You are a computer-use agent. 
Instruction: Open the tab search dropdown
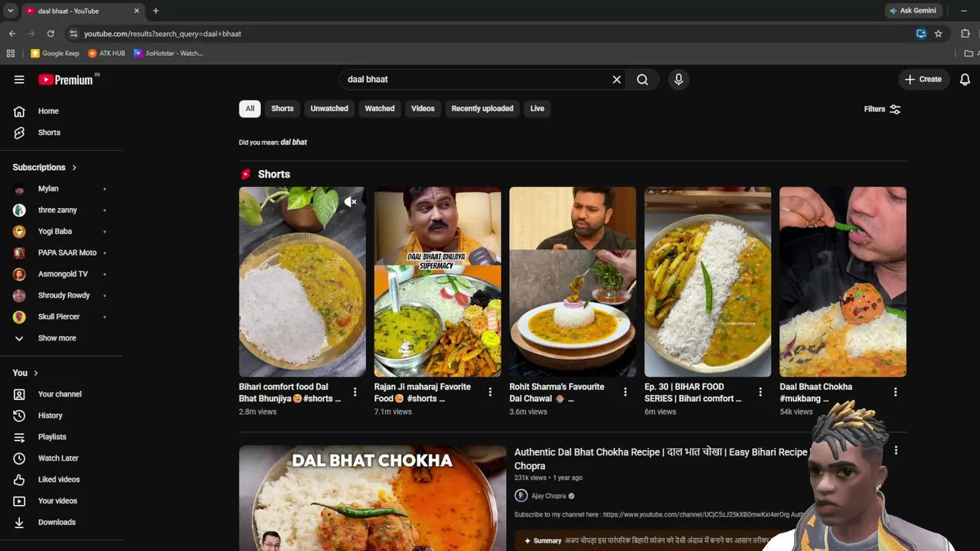coord(10,11)
